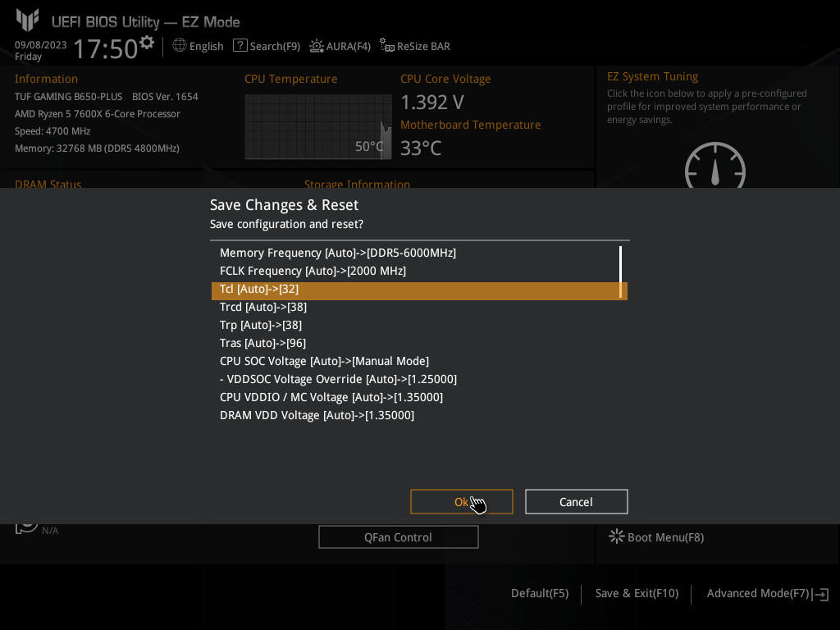Click Memory: 32768 MB (DDR5 4800MHz) text

pyautogui.click(x=97, y=148)
